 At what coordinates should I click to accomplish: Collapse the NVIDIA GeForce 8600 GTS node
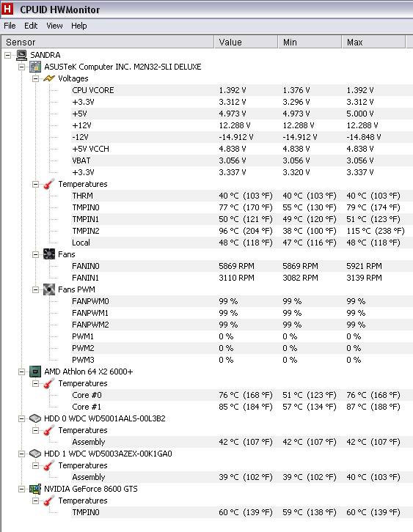pos(21,489)
